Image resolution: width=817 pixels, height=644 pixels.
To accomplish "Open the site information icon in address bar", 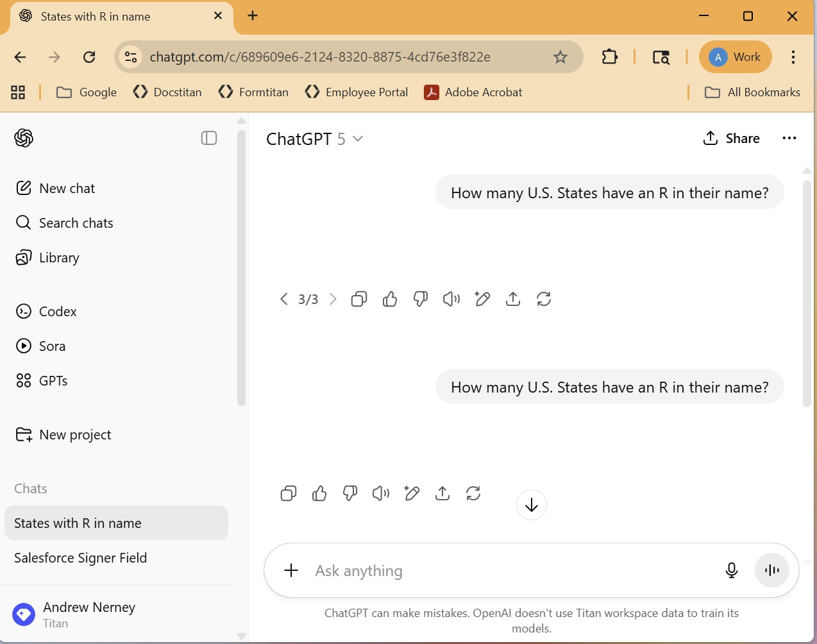I will click(131, 57).
